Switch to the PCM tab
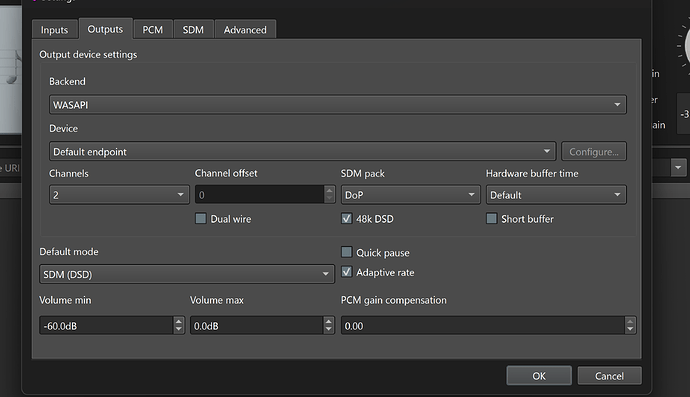Screen dimensions: 690x397 [x=153, y=29]
